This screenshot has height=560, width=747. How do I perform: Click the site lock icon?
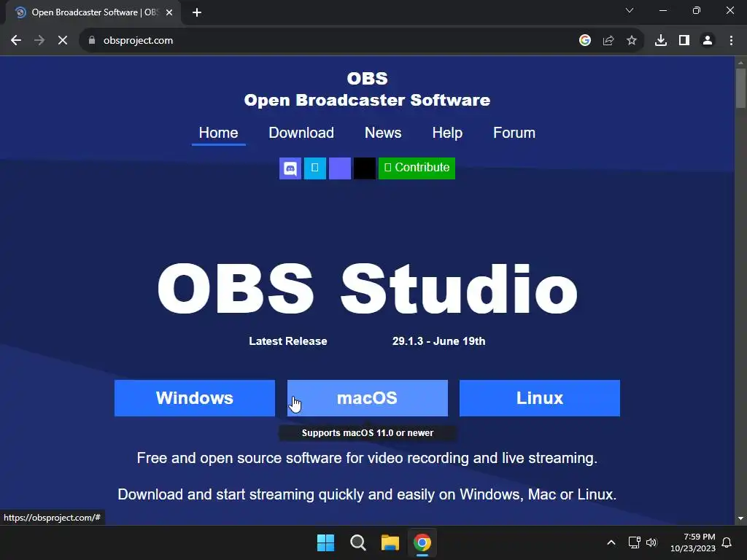pyautogui.click(x=92, y=41)
